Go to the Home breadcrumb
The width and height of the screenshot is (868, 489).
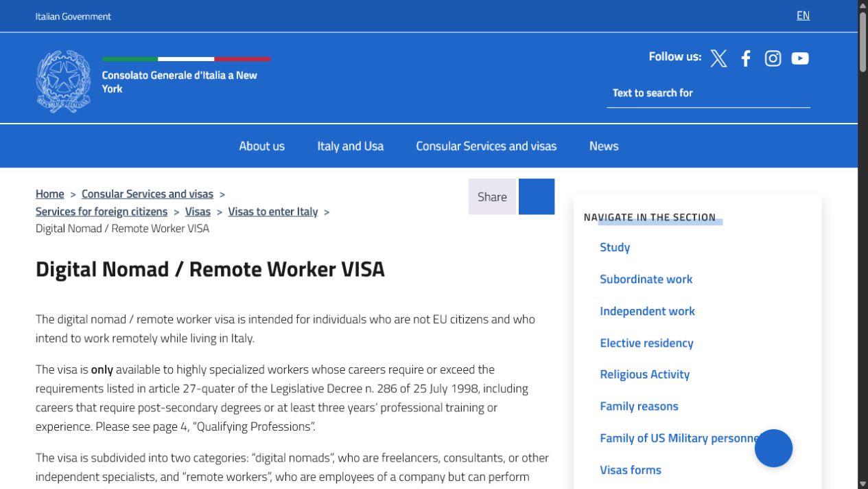point(49,194)
